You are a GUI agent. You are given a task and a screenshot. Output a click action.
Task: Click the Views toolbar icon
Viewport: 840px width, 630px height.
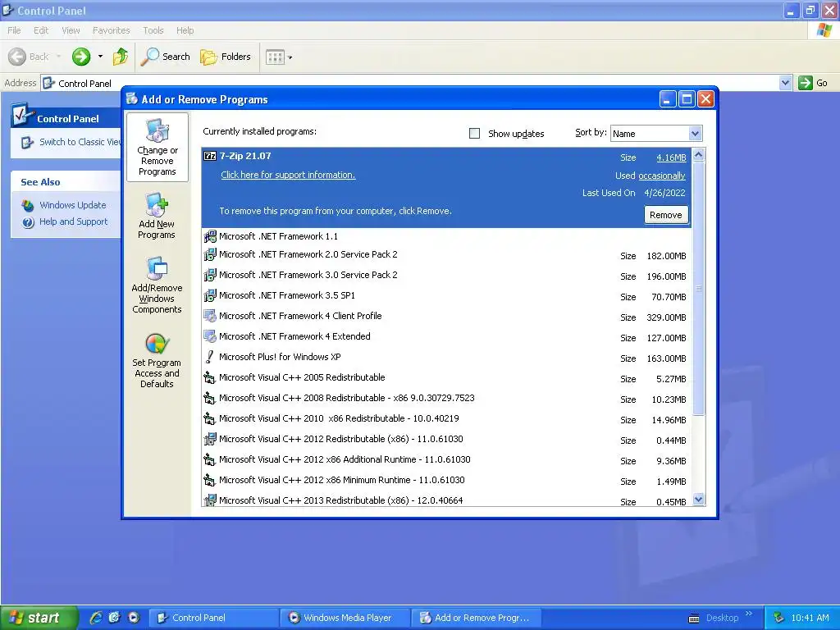coord(275,57)
